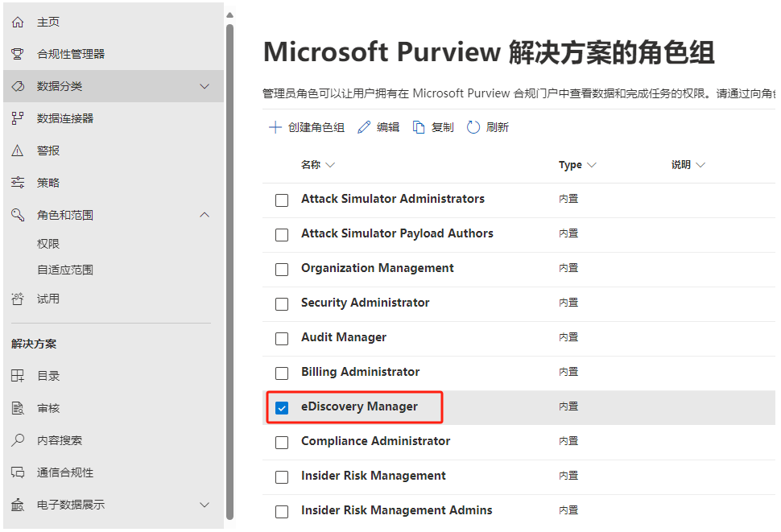Click the 刷新 button label
The image size is (781, 532).
pyautogui.click(x=497, y=127)
